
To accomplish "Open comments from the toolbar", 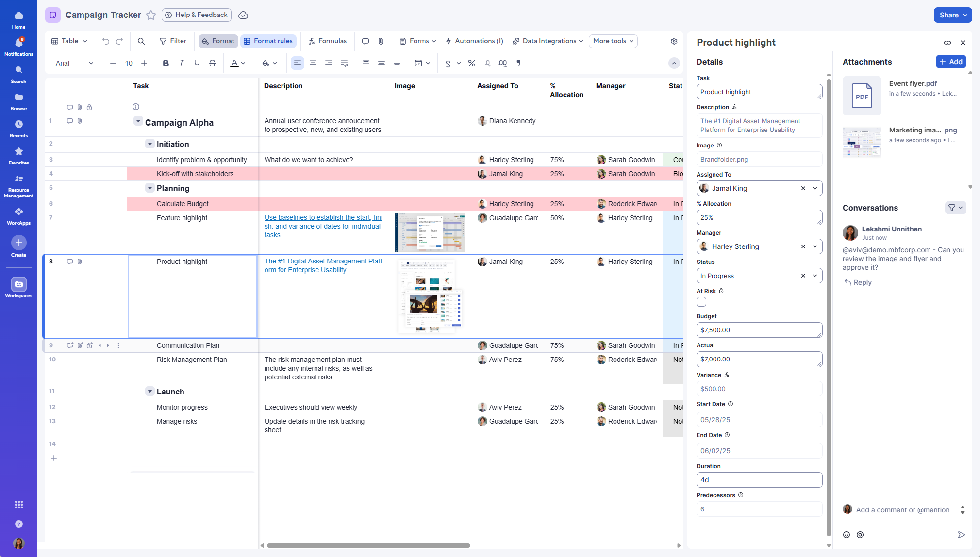I will 365,41.
